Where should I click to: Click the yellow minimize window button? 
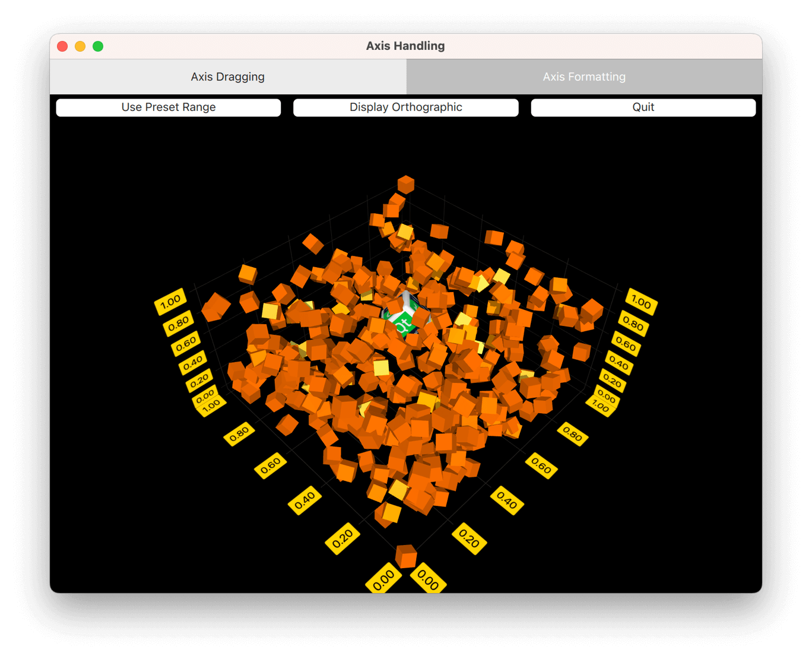(x=80, y=46)
